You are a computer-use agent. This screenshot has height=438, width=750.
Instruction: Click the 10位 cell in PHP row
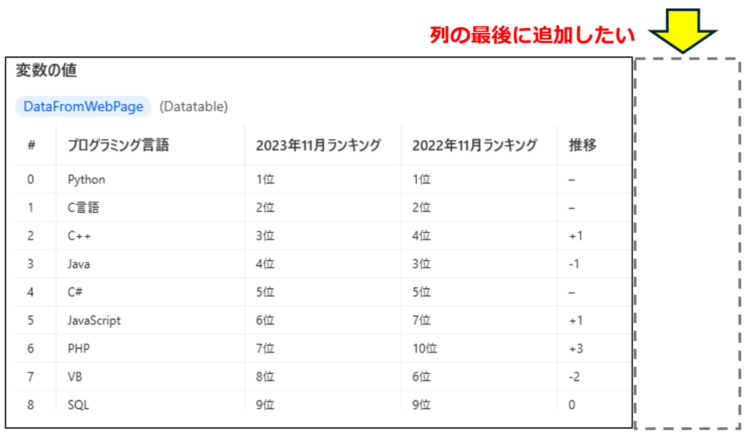425,349
